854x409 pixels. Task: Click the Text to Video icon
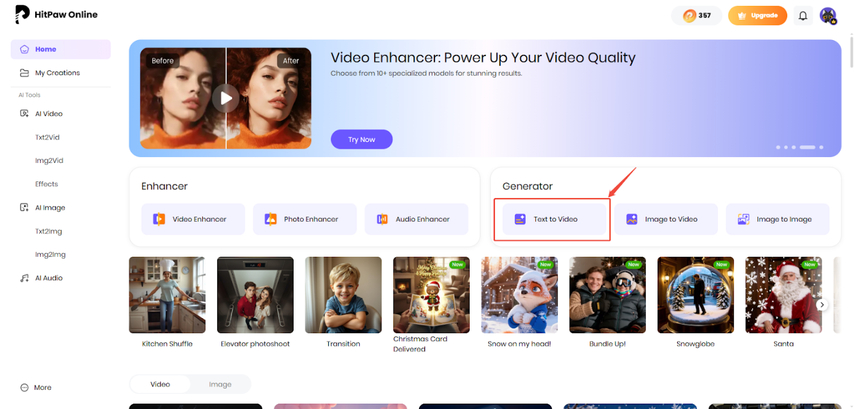point(520,219)
